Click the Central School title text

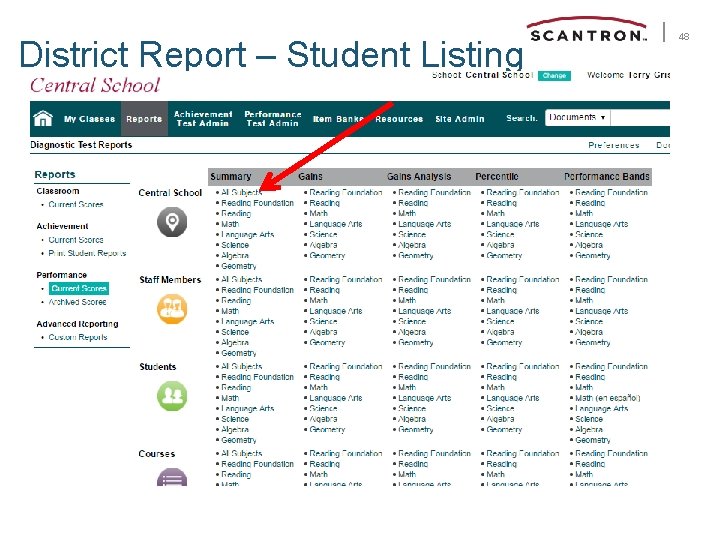pos(95,85)
